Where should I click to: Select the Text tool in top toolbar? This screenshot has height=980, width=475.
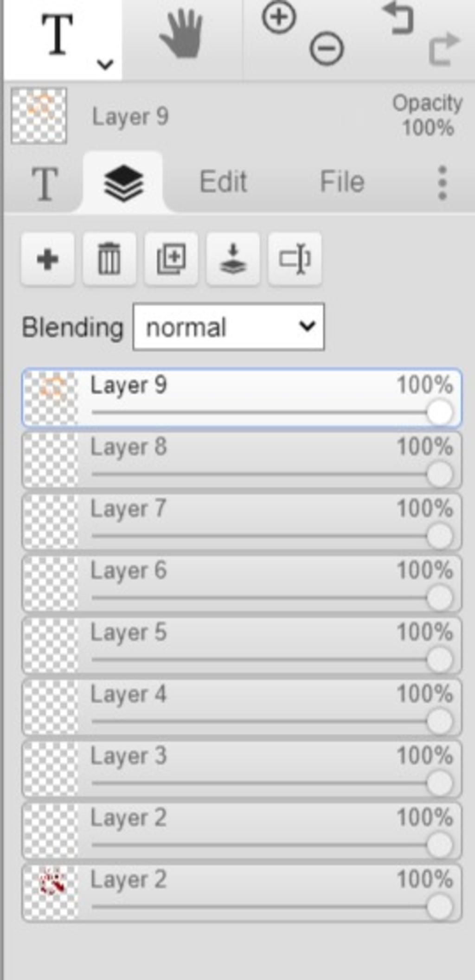coord(58,35)
